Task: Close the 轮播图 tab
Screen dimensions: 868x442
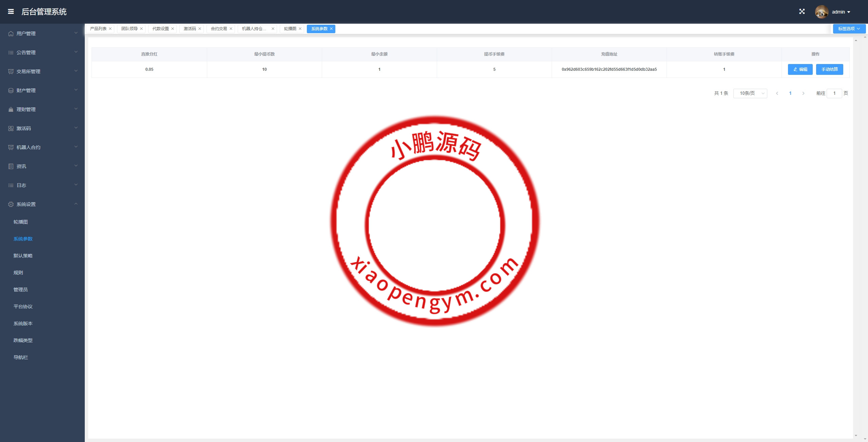Action: pos(300,29)
